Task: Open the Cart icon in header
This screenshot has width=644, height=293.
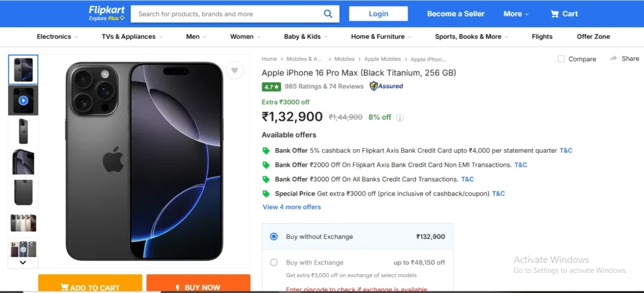Action: tap(555, 14)
